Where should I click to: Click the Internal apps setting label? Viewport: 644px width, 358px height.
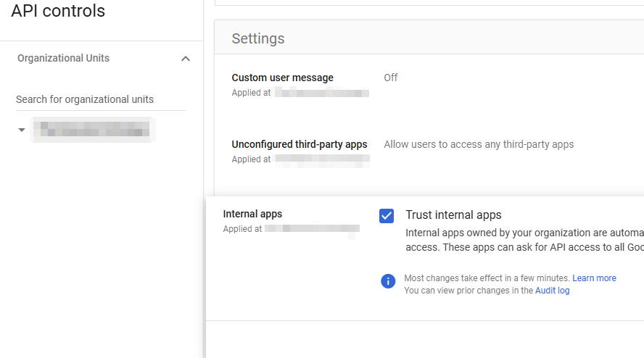click(252, 214)
